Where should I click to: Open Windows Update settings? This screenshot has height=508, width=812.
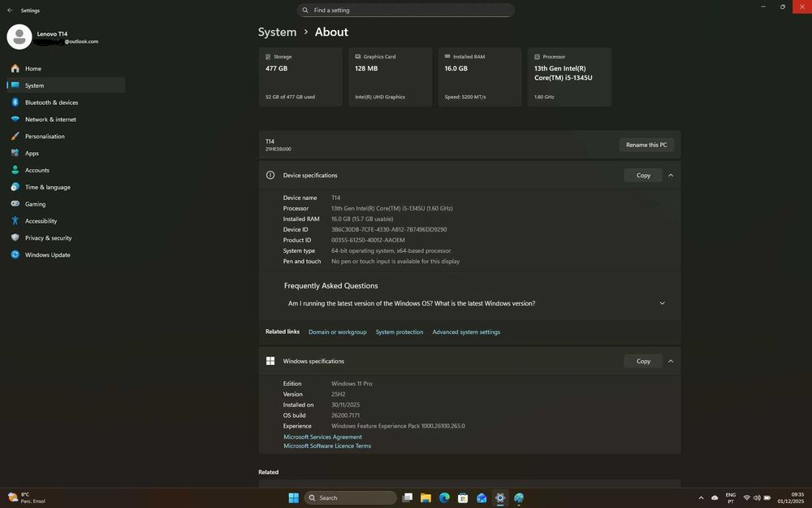tap(66, 254)
